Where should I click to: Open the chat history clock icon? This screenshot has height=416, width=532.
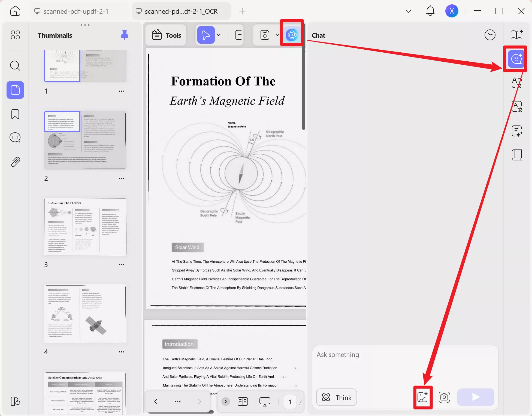click(490, 35)
